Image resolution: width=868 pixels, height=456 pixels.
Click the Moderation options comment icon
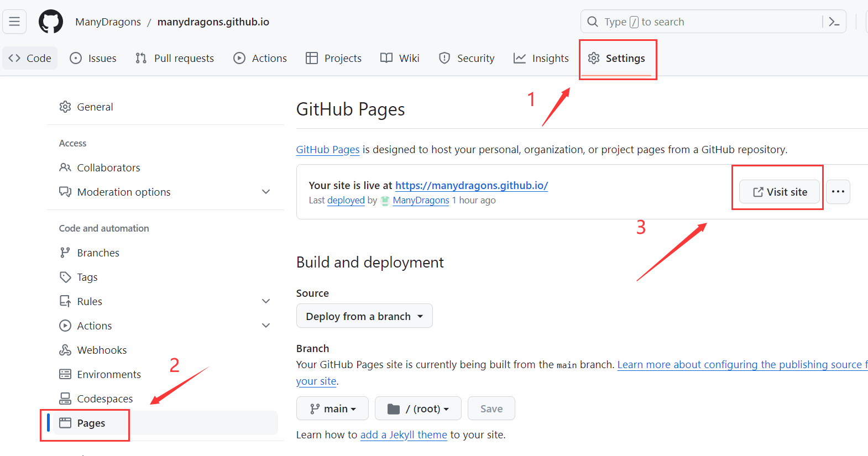pyautogui.click(x=65, y=192)
